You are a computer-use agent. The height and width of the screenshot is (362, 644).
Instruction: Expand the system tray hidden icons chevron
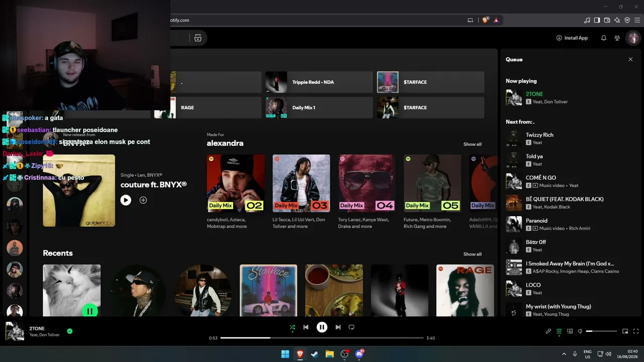[564, 354]
